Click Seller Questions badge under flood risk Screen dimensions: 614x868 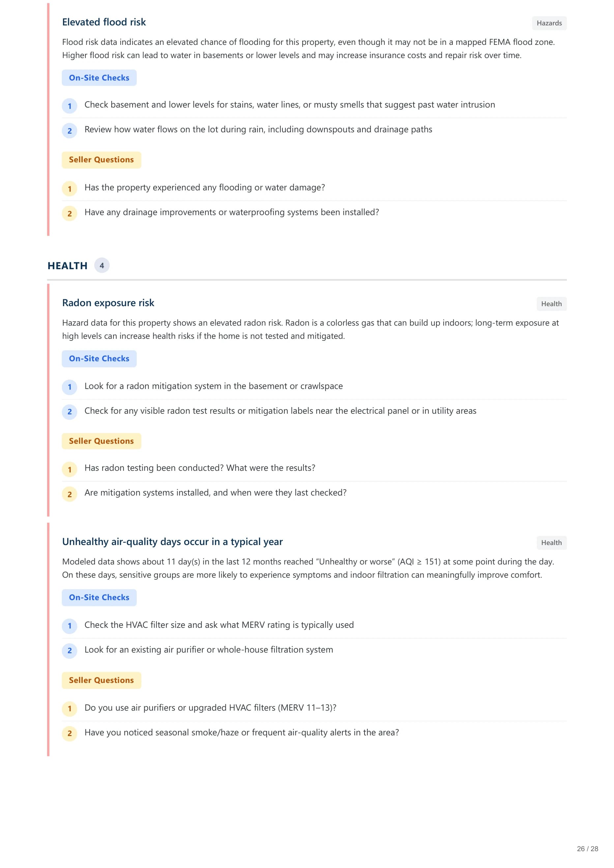click(101, 160)
